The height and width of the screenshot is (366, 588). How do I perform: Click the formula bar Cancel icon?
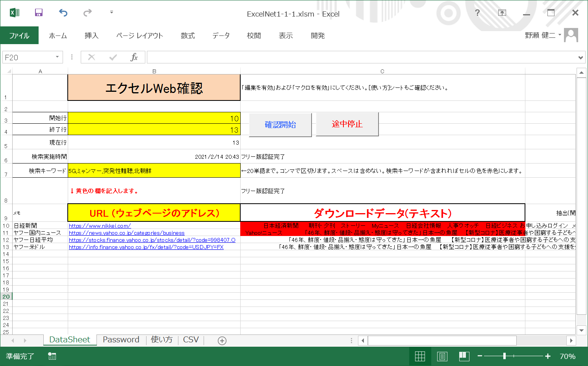[x=92, y=58]
